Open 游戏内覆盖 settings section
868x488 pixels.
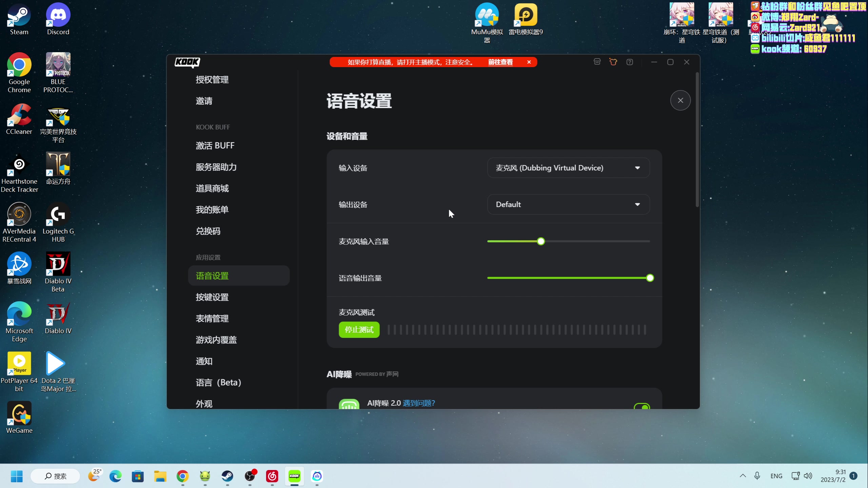point(216,340)
